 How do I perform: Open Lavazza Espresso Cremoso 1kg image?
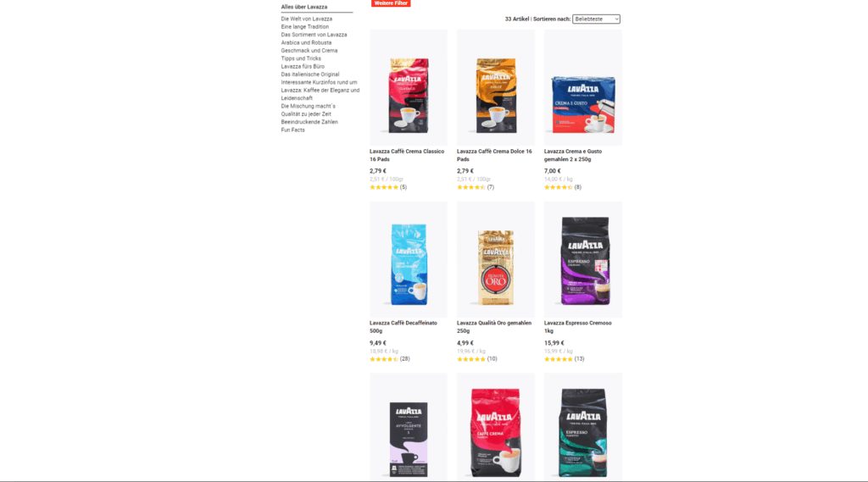coord(583,259)
